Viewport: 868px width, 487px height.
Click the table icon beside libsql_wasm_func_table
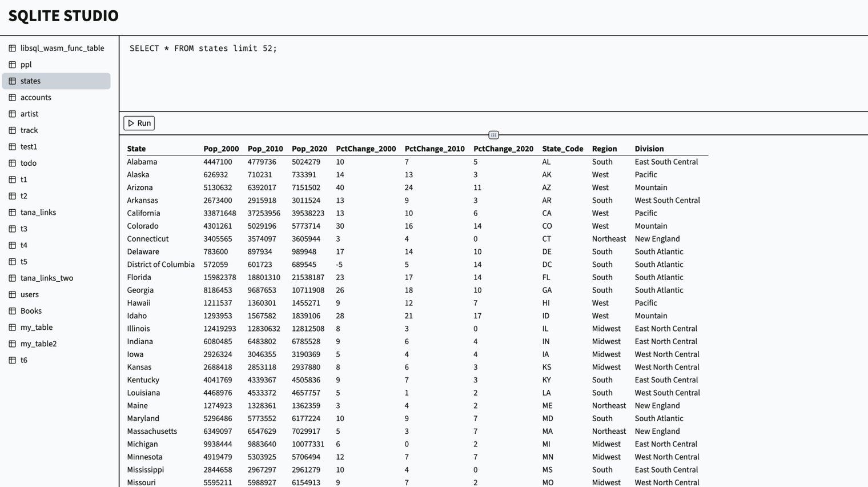(12, 48)
